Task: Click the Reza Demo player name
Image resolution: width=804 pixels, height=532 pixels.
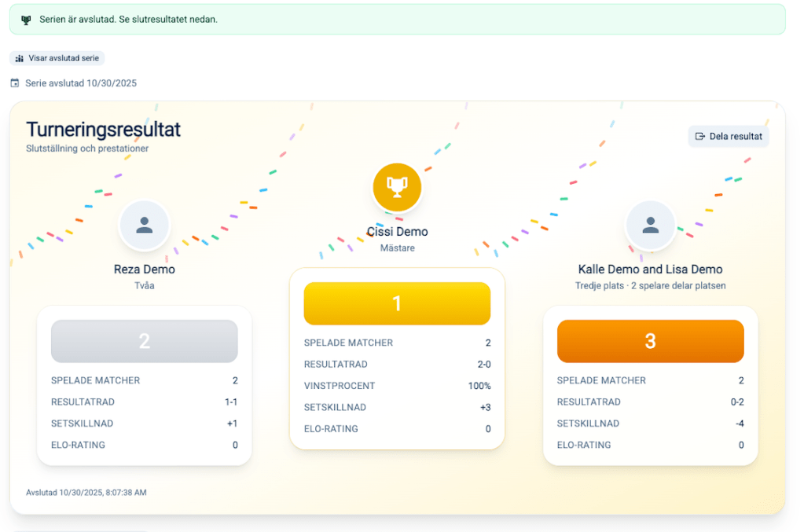Action: pyautogui.click(x=144, y=270)
